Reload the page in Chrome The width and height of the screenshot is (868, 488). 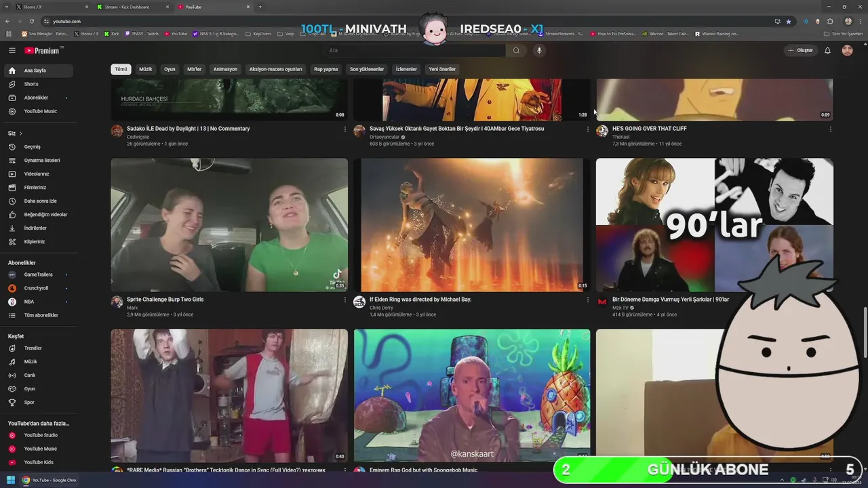point(31,21)
